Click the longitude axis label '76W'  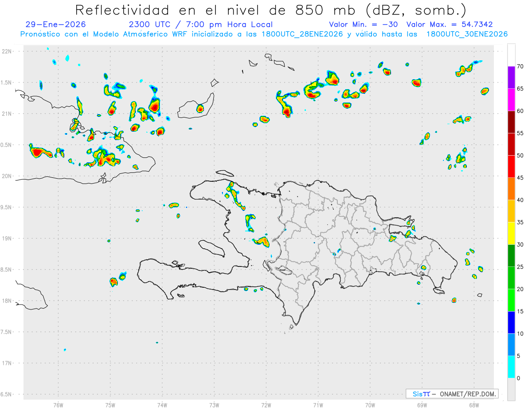[x=58, y=405]
